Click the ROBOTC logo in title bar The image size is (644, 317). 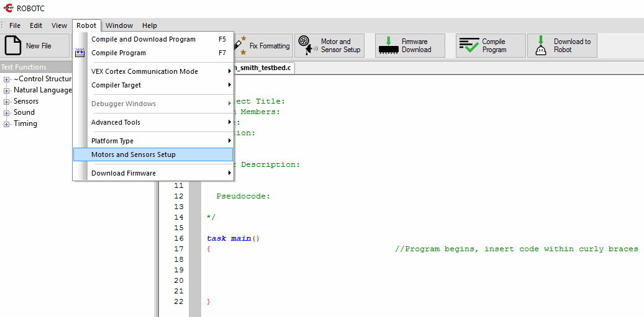(8, 8)
